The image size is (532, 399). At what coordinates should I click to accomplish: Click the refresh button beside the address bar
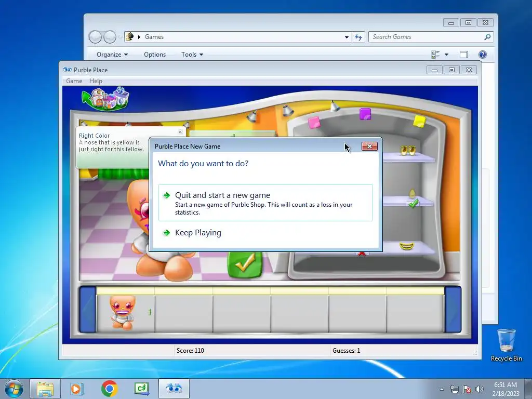pos(358,37)
